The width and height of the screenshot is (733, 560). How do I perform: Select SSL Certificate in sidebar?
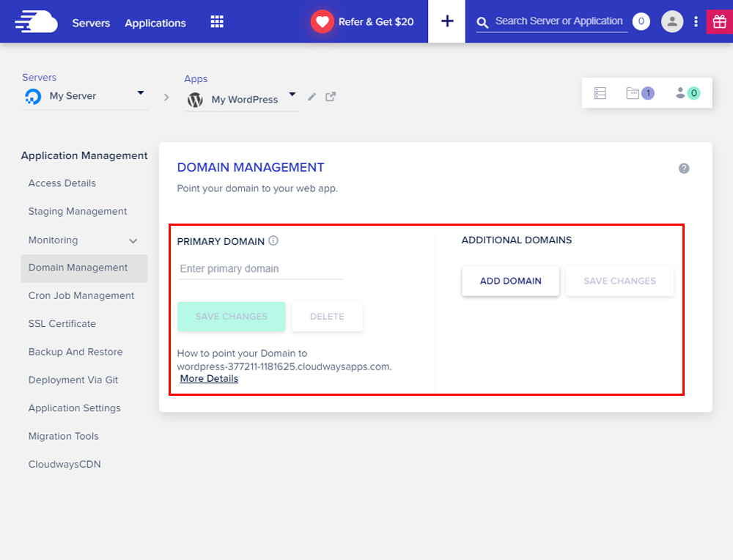click(x=62, y=323)
